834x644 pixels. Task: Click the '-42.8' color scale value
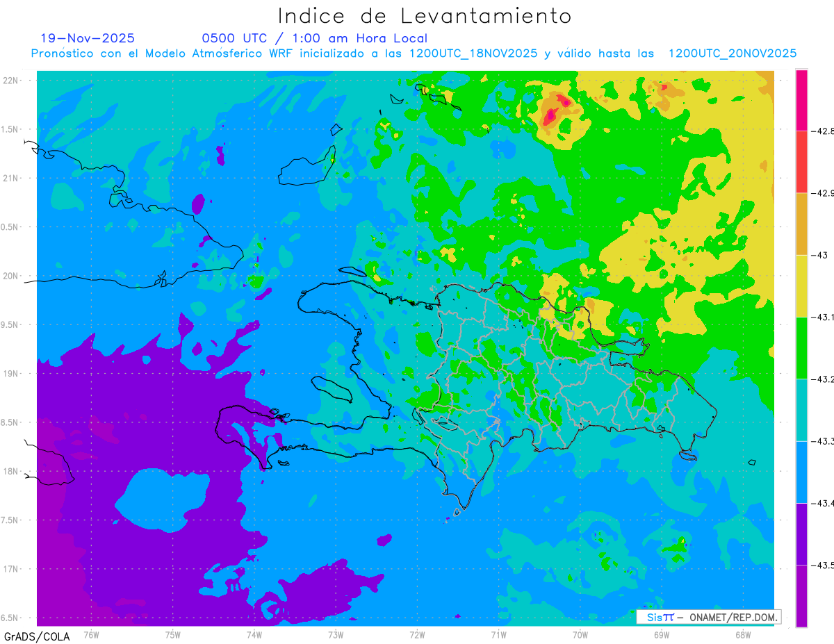tap(822, 131)
